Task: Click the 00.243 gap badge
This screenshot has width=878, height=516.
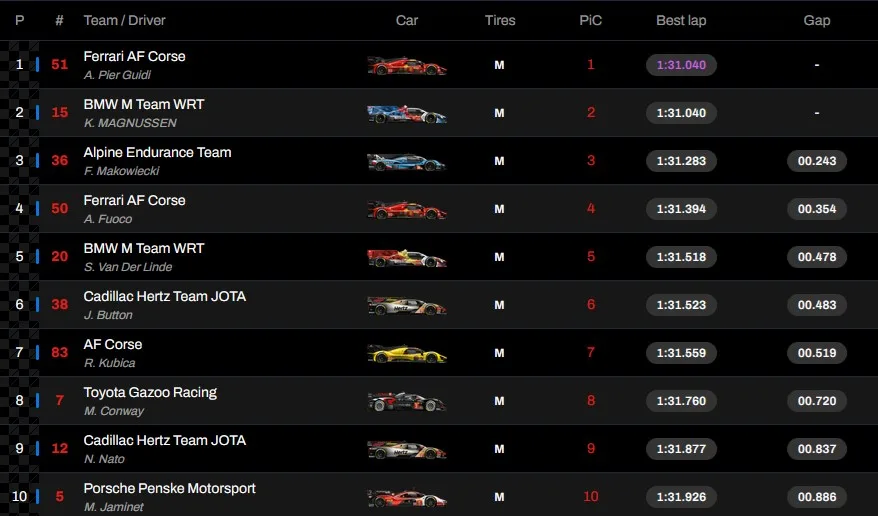Action: coord(817,161)
